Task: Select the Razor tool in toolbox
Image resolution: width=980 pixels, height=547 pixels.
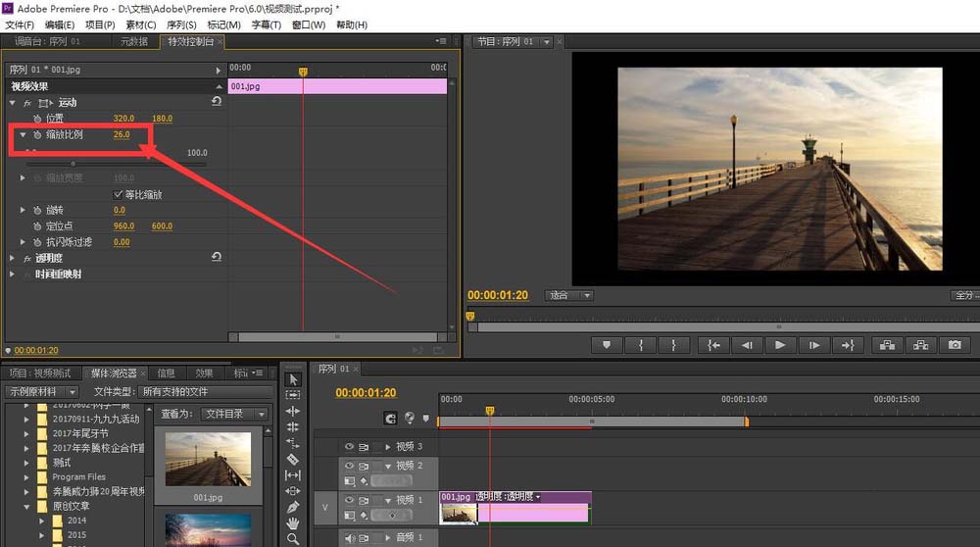Action: click(292, 459)
